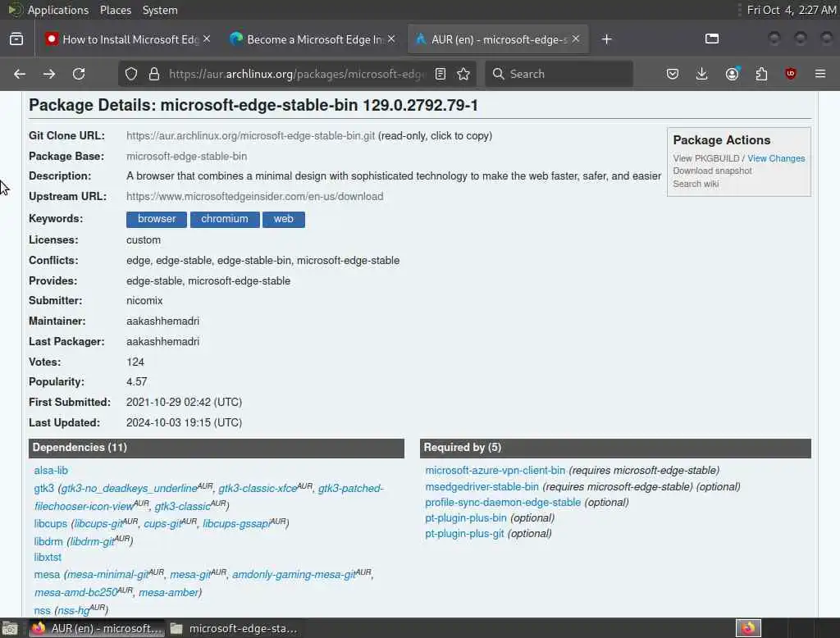Click the browser Search field
This screenshot has width=840, height=638.
click(559, 74)
